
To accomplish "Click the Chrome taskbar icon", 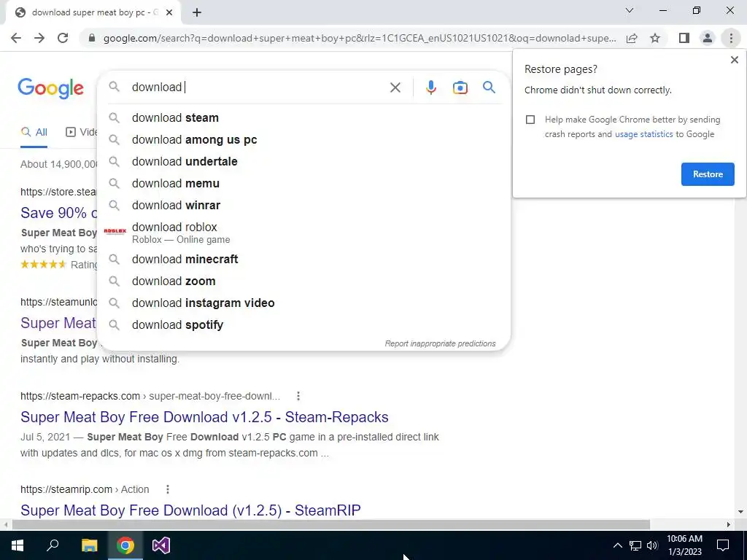I will click(125, 545).
